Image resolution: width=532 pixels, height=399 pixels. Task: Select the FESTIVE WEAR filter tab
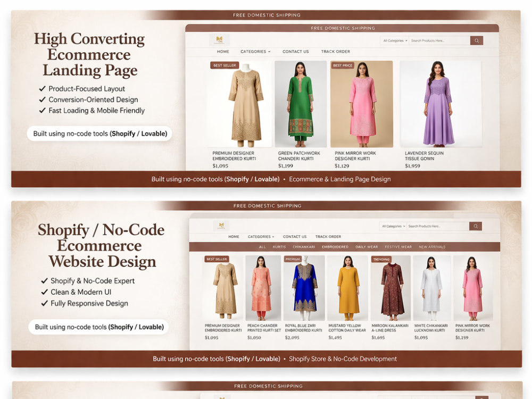tap(398, 247)
